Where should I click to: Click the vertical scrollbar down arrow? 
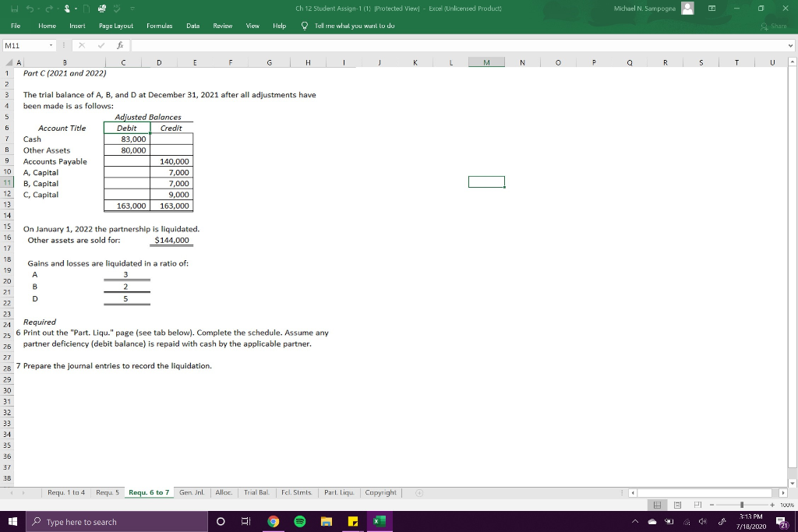(x=792, y=483)
